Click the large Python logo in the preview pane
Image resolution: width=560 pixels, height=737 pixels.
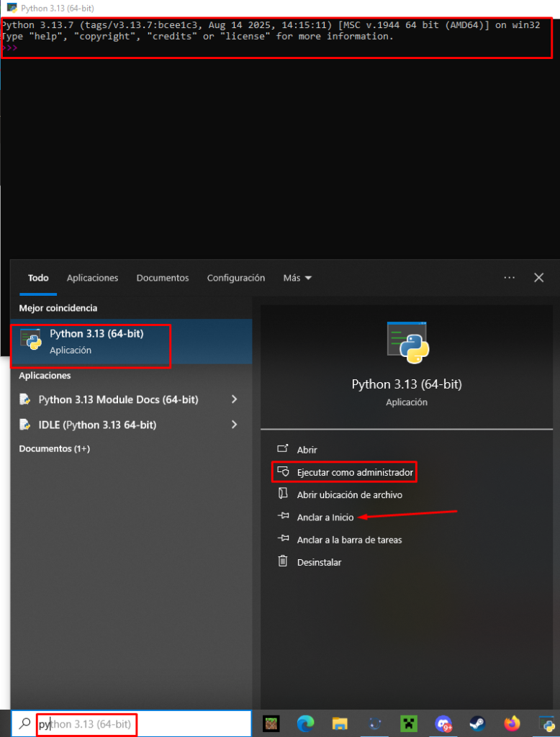407,343
